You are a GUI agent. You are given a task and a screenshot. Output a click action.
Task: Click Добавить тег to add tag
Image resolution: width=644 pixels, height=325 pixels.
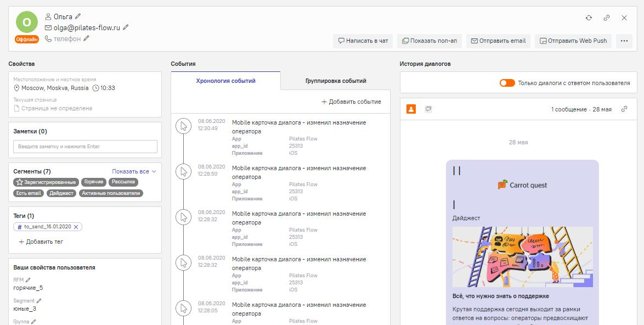[41, 242]
